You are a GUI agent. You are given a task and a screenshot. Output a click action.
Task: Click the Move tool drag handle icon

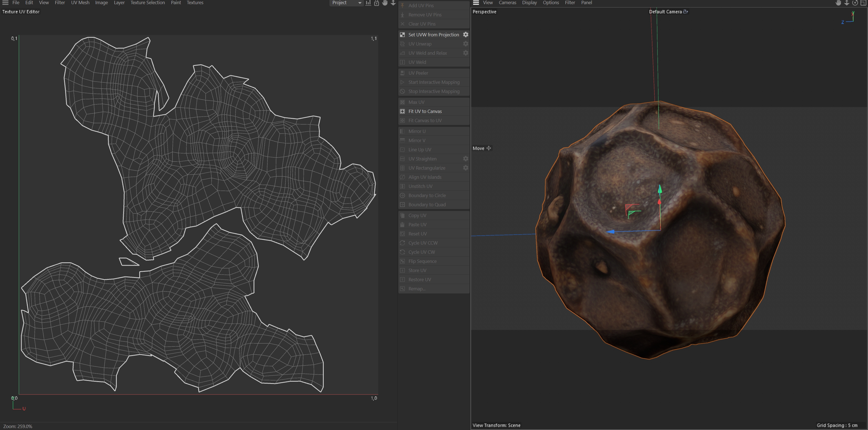pyautogui.click(x=489, y=148)
